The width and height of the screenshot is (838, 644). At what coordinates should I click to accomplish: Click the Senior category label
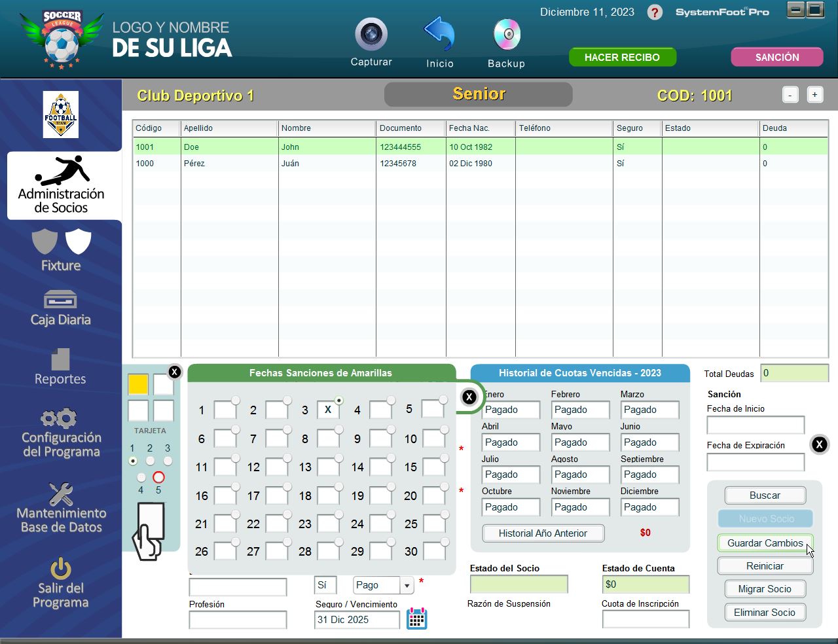pos(479,94)
